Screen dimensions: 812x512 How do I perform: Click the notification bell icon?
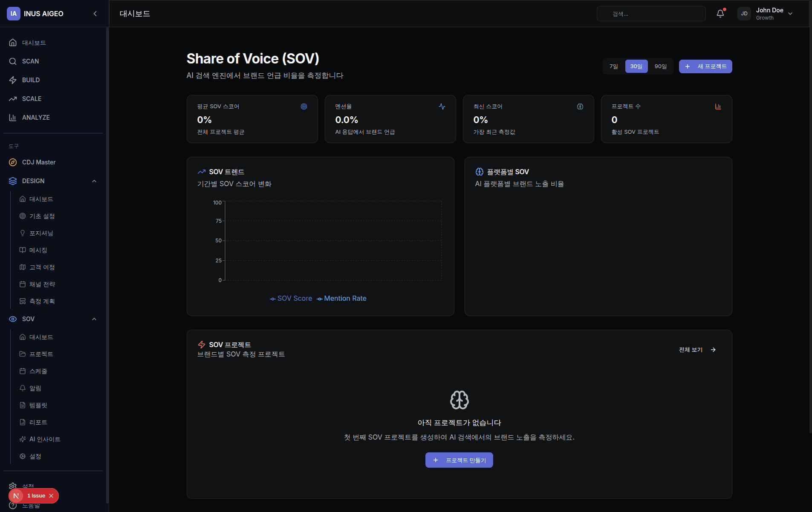[x=720, y=14]
